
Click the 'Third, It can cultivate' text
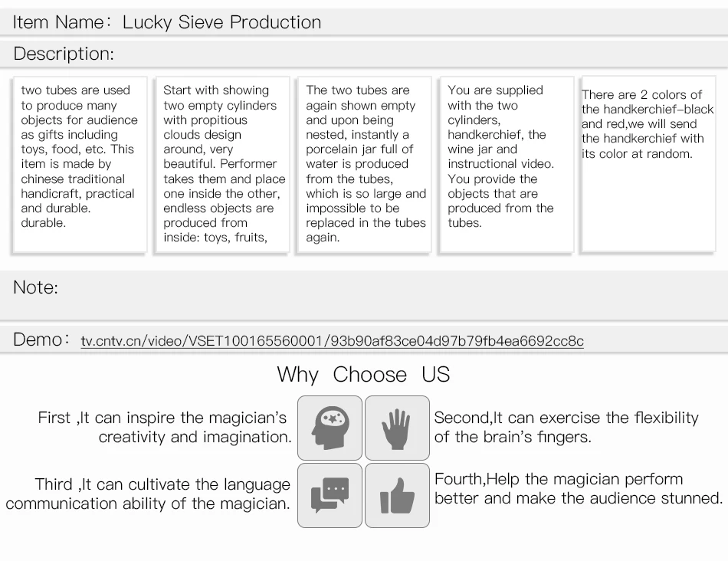click(148, 494)
